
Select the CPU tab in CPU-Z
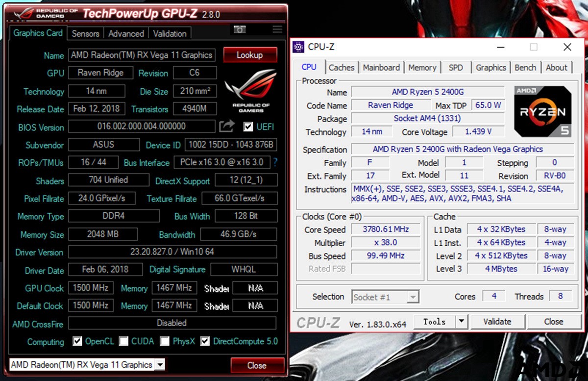309,67
